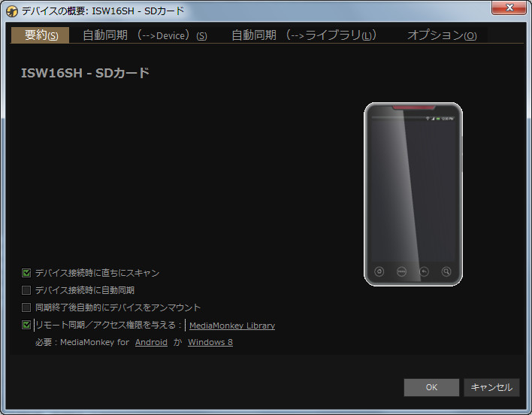Screen dimensions: 532x415
Task: Click the phone device image
Action: [x=413, y=194]
